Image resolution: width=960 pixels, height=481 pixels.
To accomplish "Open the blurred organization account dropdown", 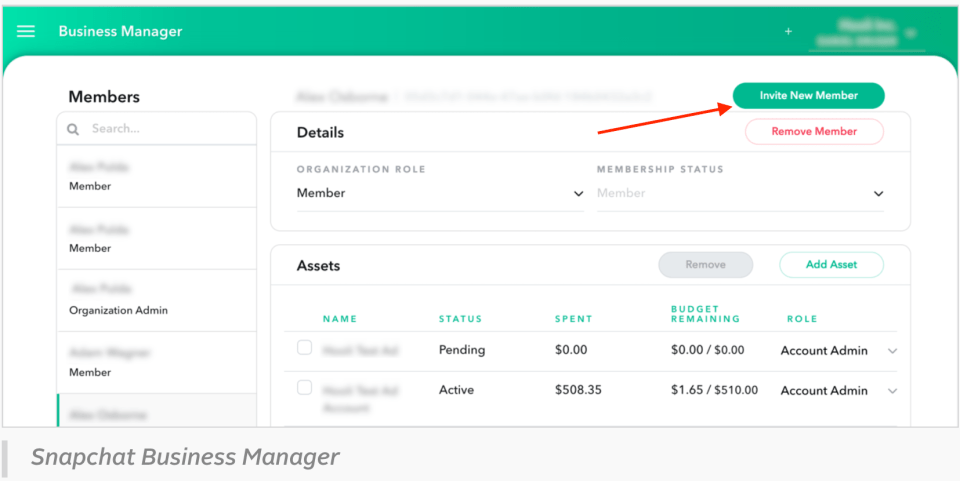I will [866, 33].
